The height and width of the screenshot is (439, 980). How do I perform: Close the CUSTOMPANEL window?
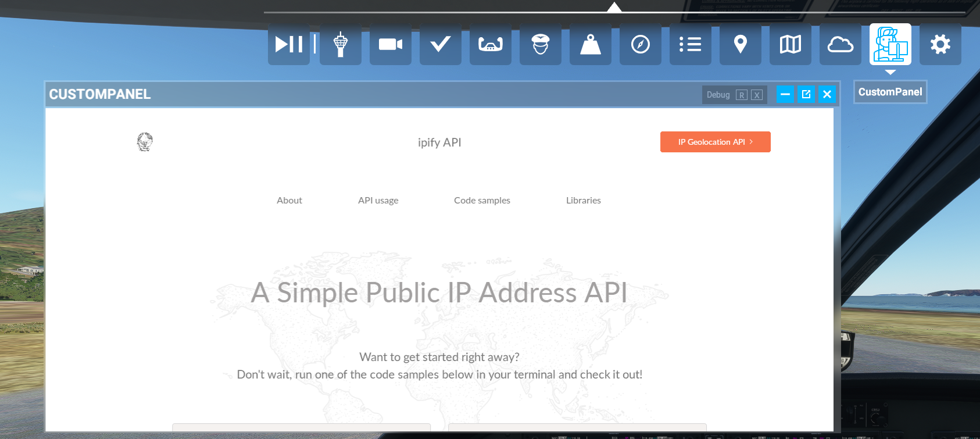pos(827,94)
